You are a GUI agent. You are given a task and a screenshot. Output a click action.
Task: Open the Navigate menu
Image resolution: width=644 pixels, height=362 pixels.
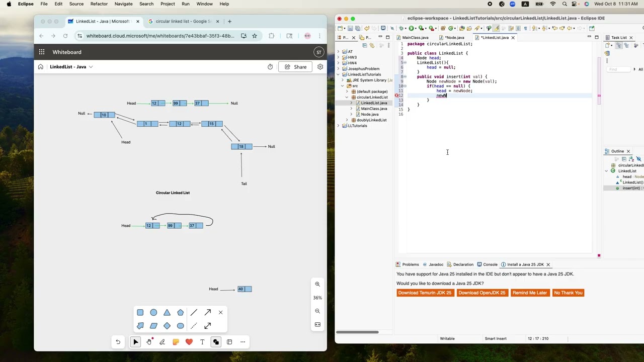click(x=123, y=4)
